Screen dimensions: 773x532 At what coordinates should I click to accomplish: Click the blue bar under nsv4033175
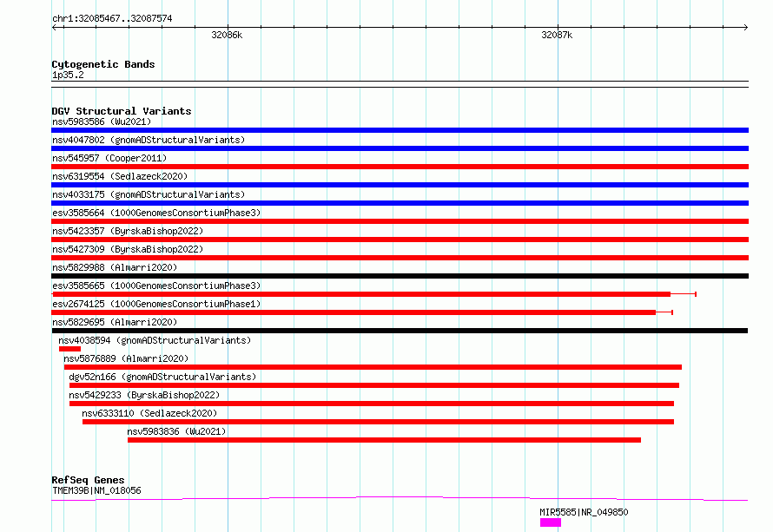click(400, 203)
